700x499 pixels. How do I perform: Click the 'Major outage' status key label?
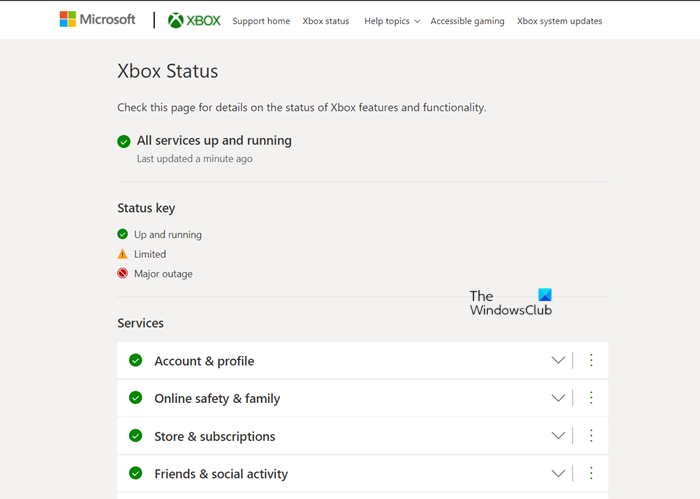(163, 274)
